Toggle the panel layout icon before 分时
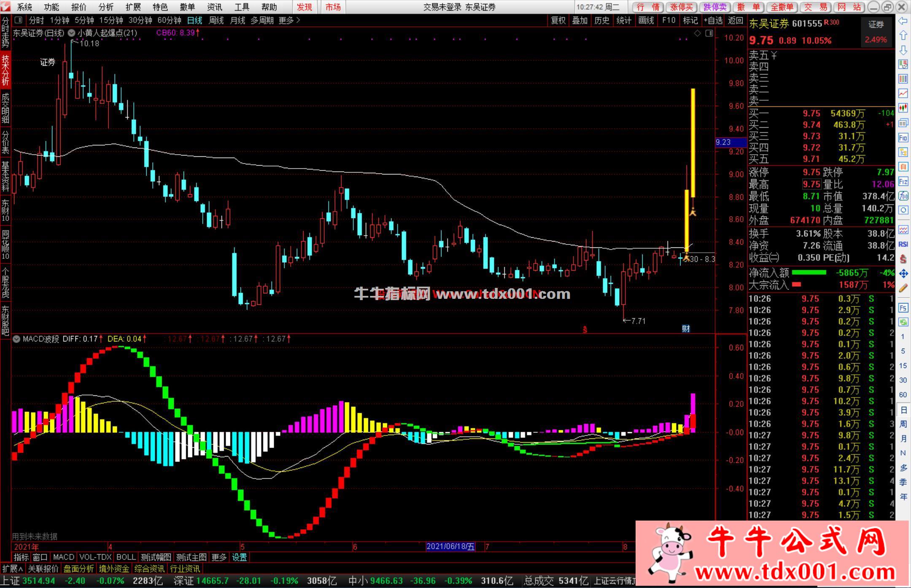 pyautogui.click(x=18, y=20)
